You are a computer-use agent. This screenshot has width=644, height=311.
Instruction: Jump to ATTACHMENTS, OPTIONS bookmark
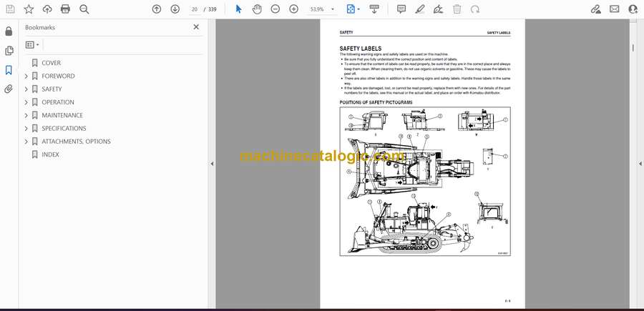[x=76, y=142]
